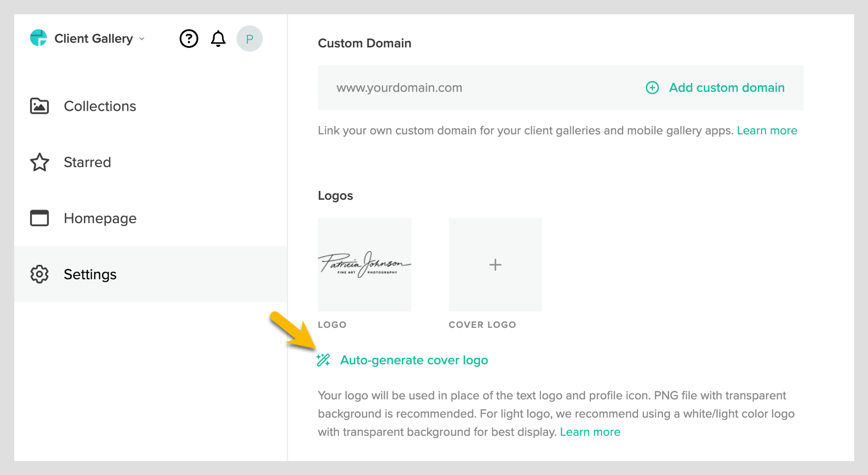Image resolution: width=868 pixels, height=475 pixels.
Task: Click the magic wand auto-generate icon
Action: 323,360
